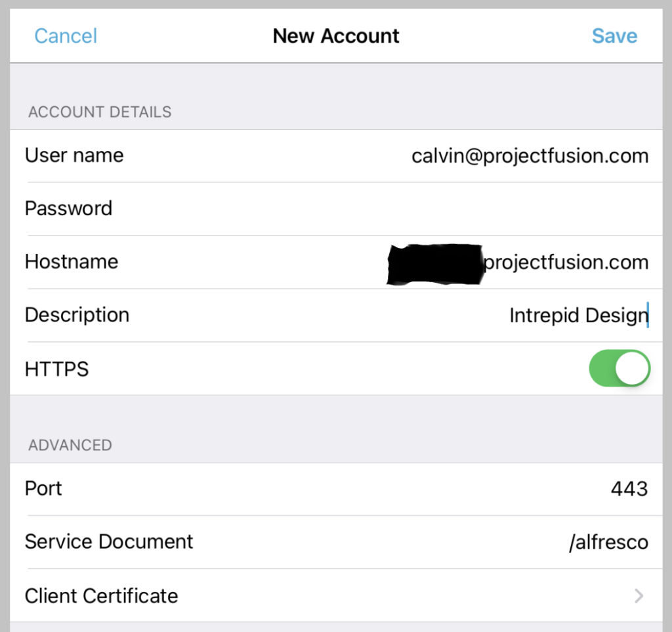Open the Client Certificate row label

pos(101,596)
